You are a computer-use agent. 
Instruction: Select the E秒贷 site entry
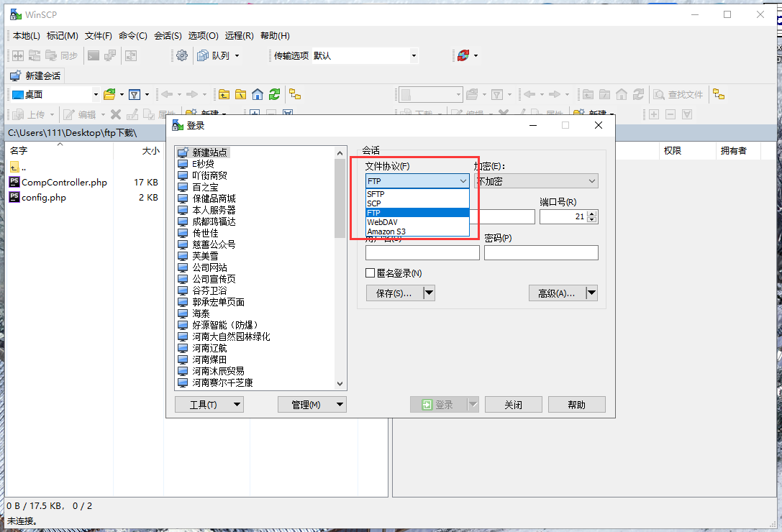203,163
